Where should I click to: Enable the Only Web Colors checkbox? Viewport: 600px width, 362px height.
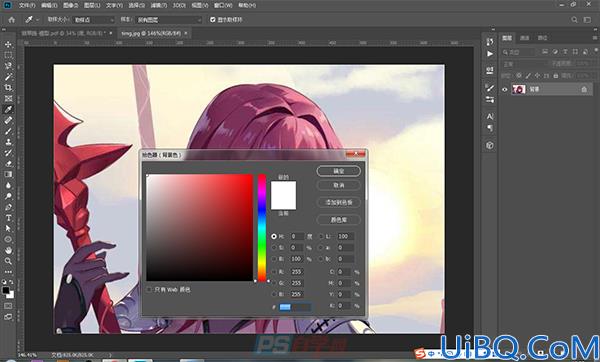[149, 290]
